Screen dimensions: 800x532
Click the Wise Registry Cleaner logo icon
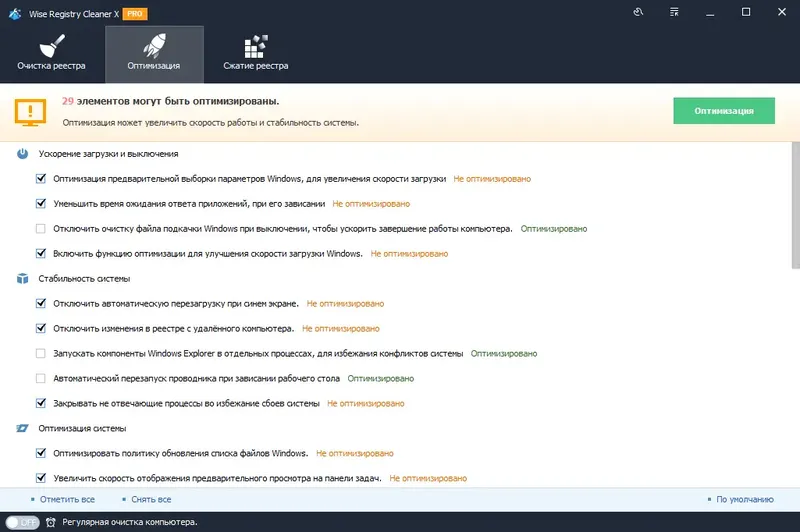tap(15, 14)
